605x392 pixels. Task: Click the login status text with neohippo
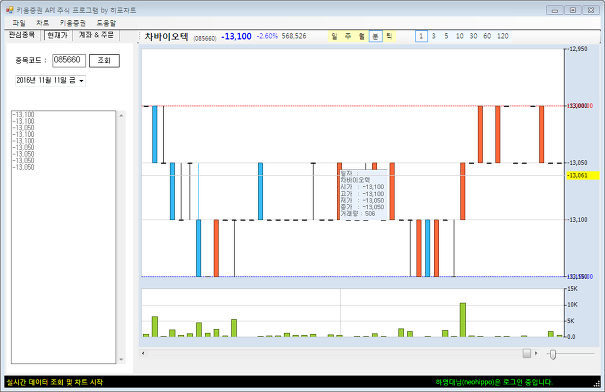pyautogui.click(x=494, y=382)
